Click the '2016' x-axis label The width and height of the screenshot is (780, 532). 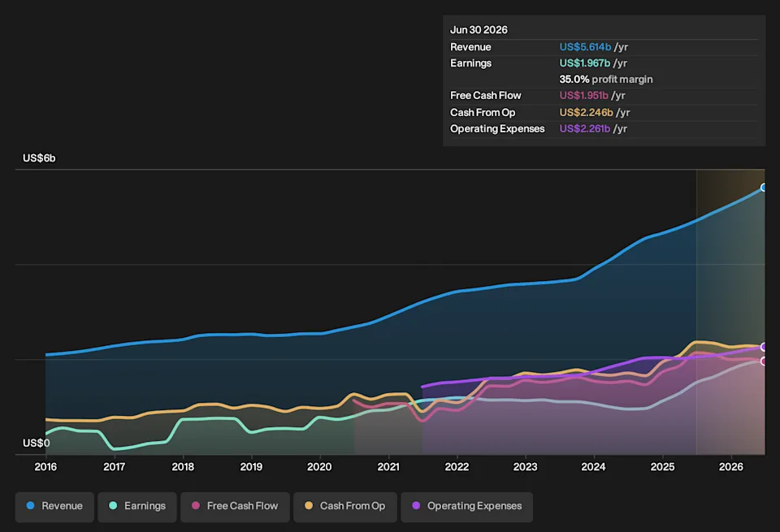(x=45, y=467)
